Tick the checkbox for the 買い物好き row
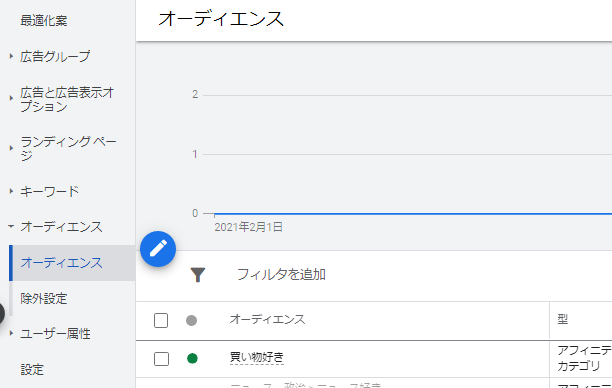This screenshot has height=388, width=612. [x=161, y=359]
